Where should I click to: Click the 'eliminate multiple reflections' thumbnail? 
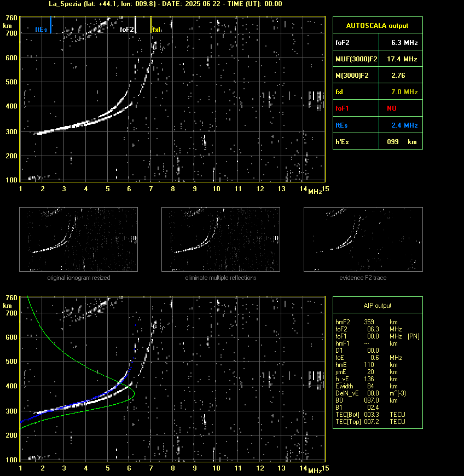point(221,239)
